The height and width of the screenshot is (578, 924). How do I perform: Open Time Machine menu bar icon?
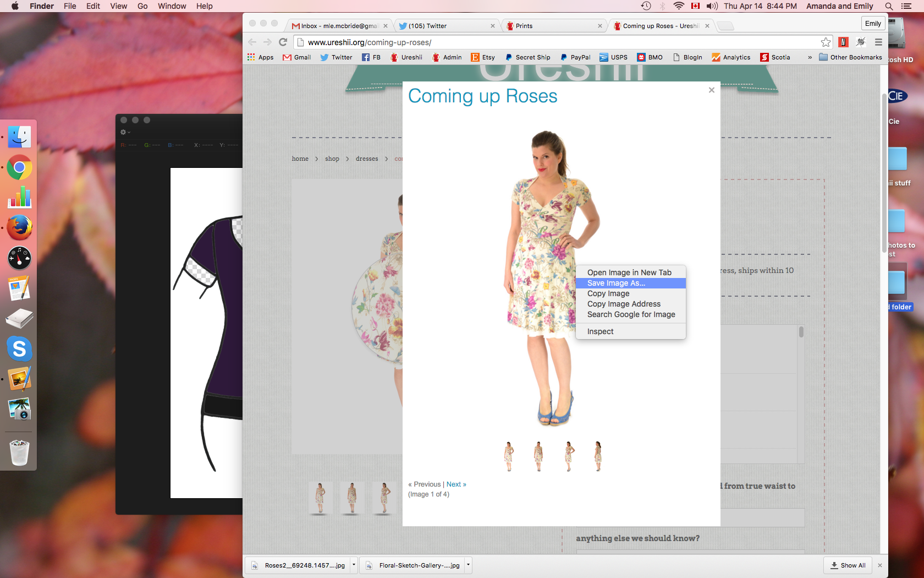(646, 6)
